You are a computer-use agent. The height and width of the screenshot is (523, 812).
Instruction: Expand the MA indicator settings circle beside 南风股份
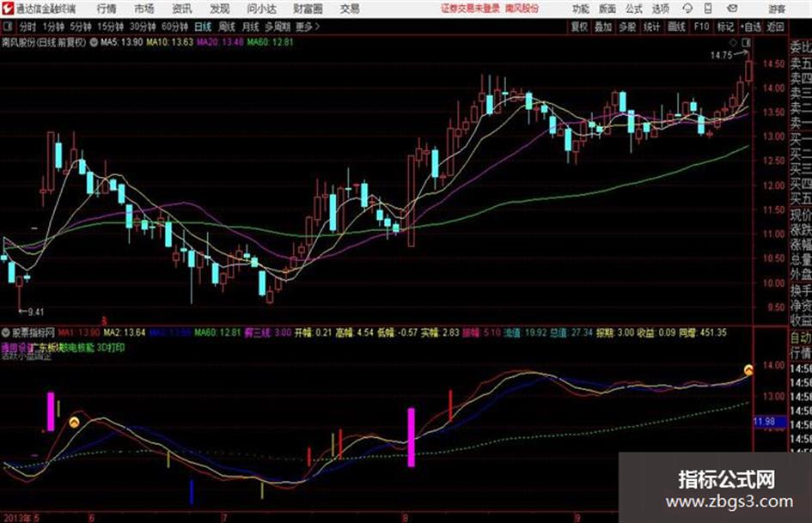(x=94, y=43)
